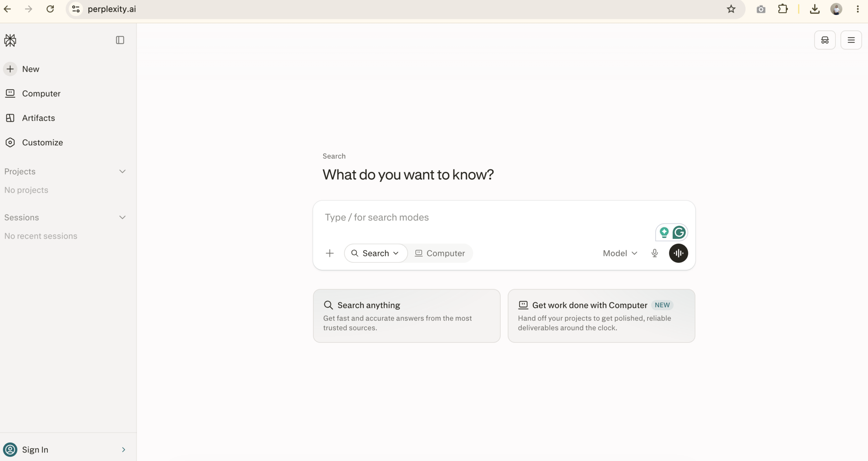Viewport: 868px width, 461px height.
Task: Open Artifacts in the sidebar
Action: 30,118
